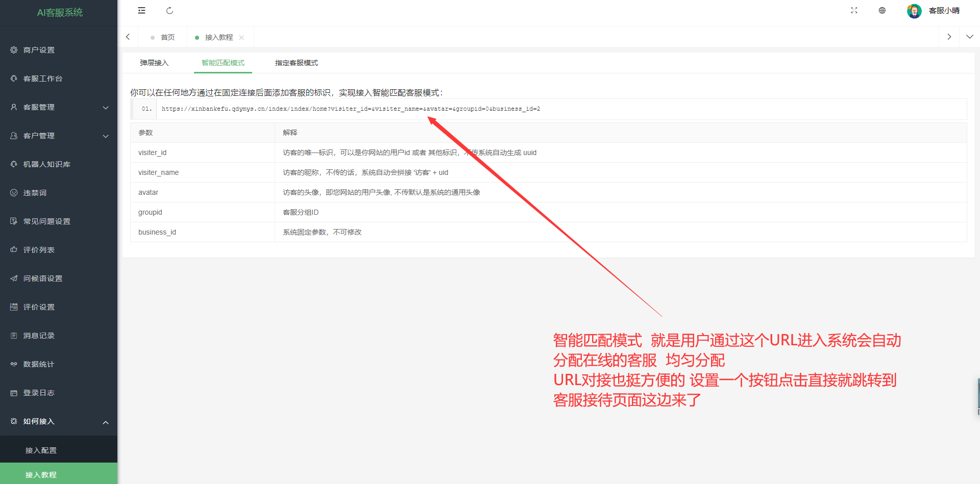This screenshot has height=484, width=980.
Task: Click the window icon beside 登录日志
Action: coord(14,393)
